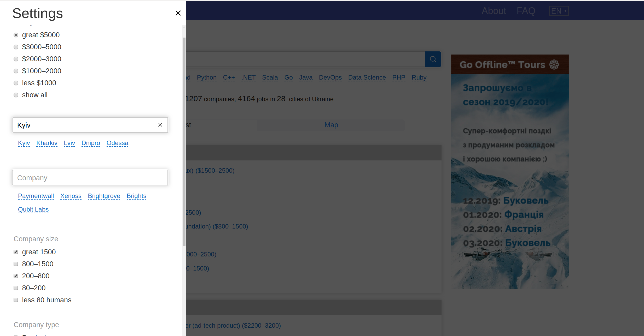Open the About menu item
The height and width of the screenshot is (336, 644).
pyautogui.click(x=494, y=11)
